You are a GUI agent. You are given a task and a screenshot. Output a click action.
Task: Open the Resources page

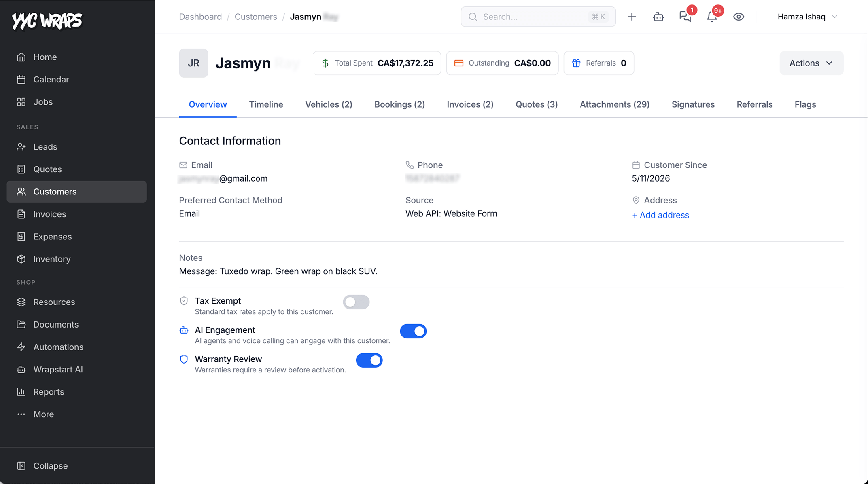77,302
